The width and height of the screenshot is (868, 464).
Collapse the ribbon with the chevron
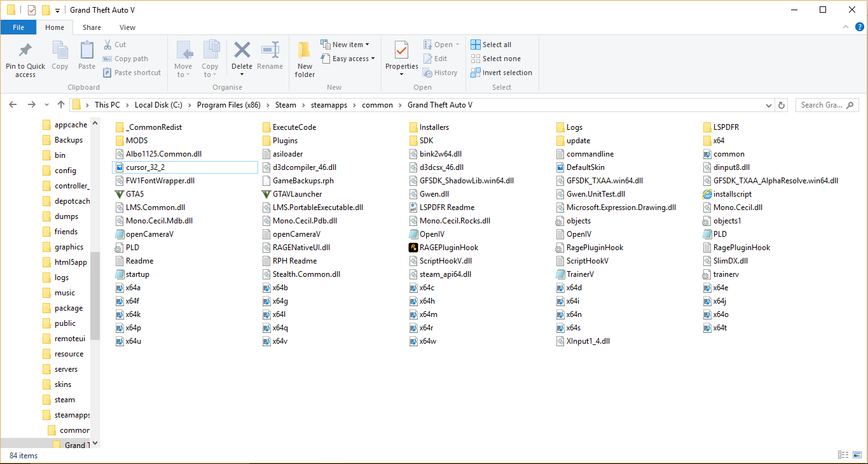tap(844, 27)
